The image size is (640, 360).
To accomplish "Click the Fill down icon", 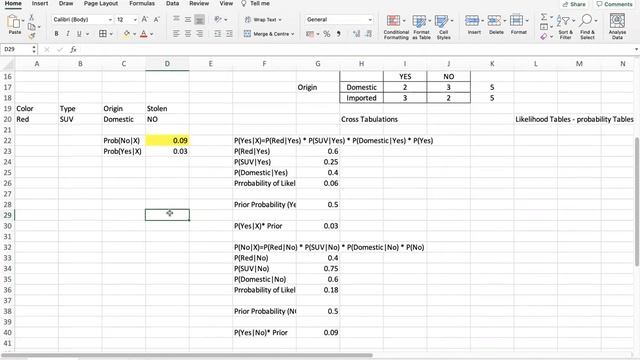I will tap(544, 27).
